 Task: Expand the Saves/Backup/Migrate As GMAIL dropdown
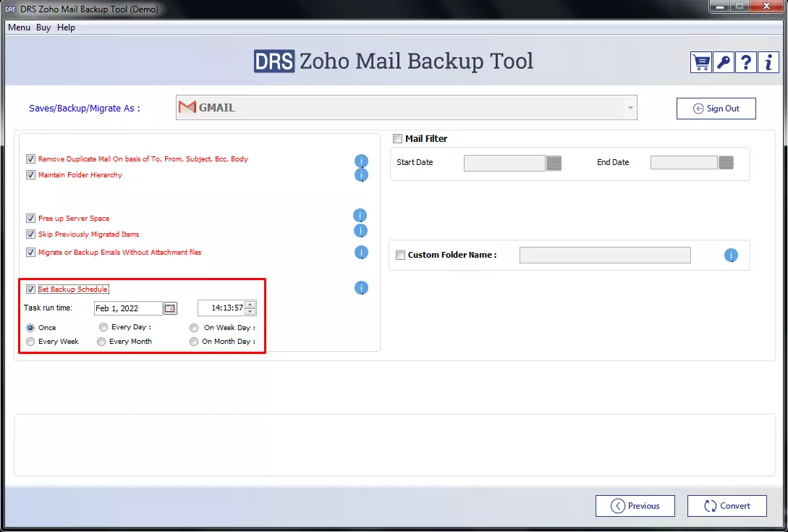point(630,108)
